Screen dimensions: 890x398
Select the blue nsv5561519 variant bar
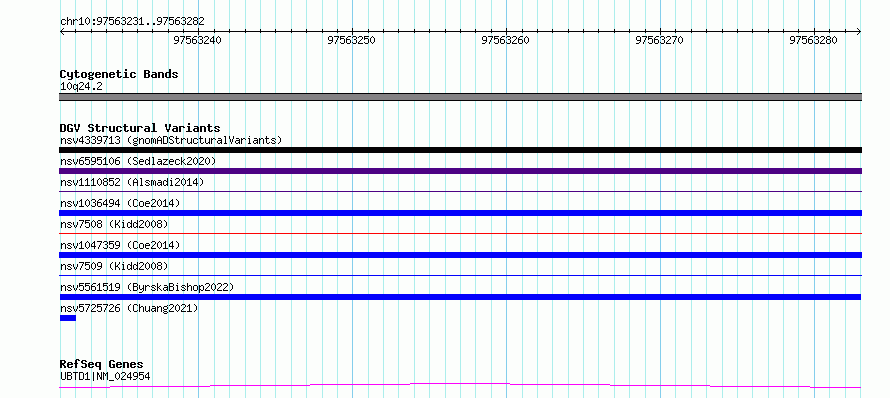click(460, 297)
